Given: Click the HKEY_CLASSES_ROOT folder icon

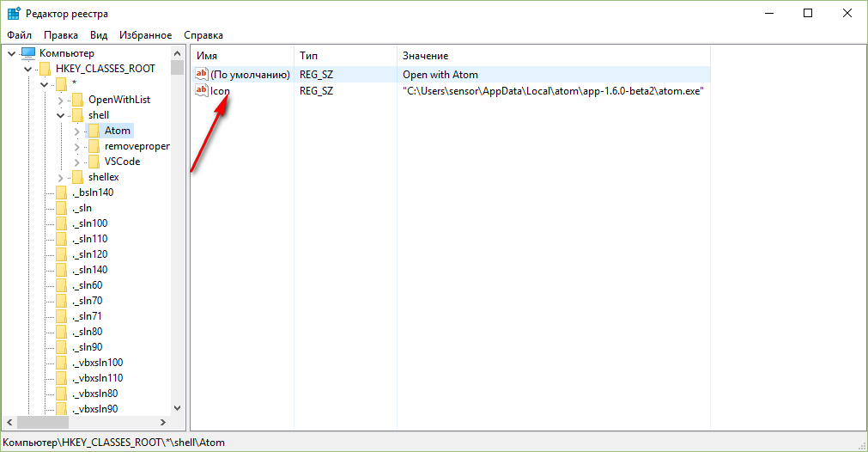Looking at the screenshot, I should pyautogui.click(x=46, y=69).
